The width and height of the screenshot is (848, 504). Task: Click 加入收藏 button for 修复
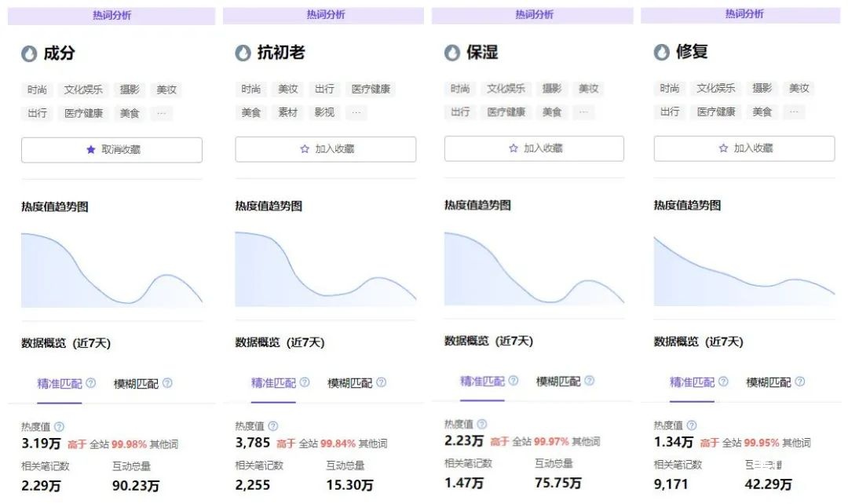click(x=744, y=148)
